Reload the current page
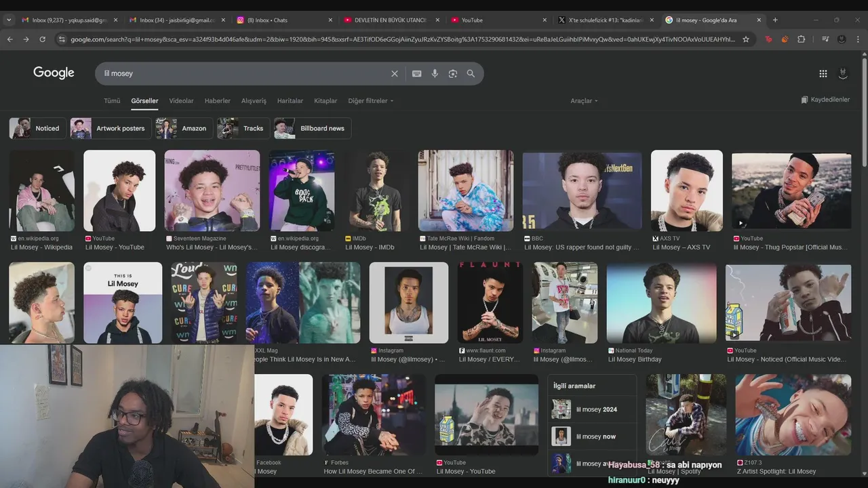Screen dimensions: 868x488 [42, 39]
